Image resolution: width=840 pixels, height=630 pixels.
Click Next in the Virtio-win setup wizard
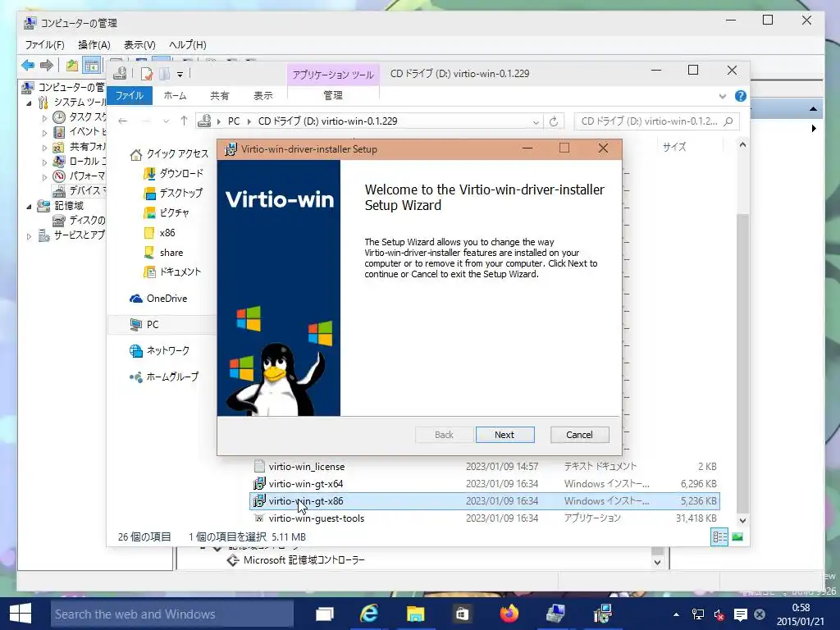[x=504, y=435]
